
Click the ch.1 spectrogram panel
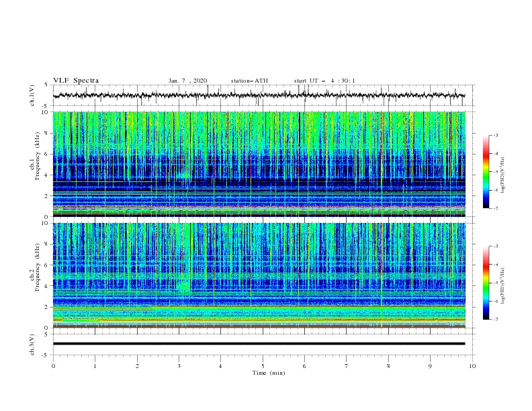[x=259, y=164]
